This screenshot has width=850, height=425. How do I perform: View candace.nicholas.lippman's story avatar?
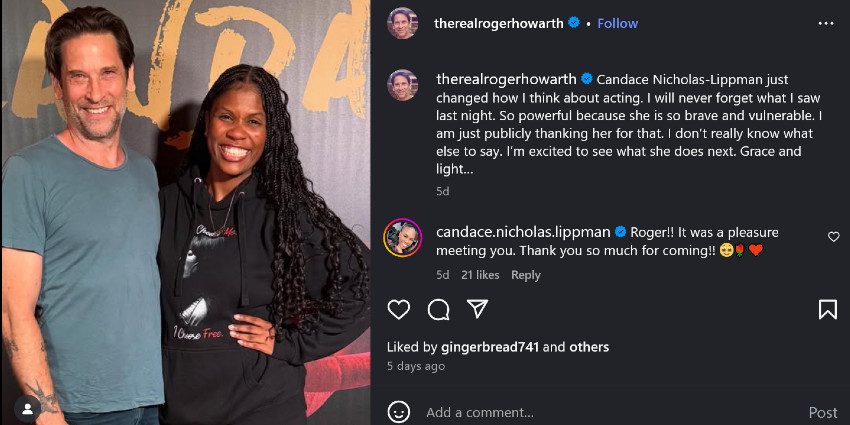click(402, 237)
